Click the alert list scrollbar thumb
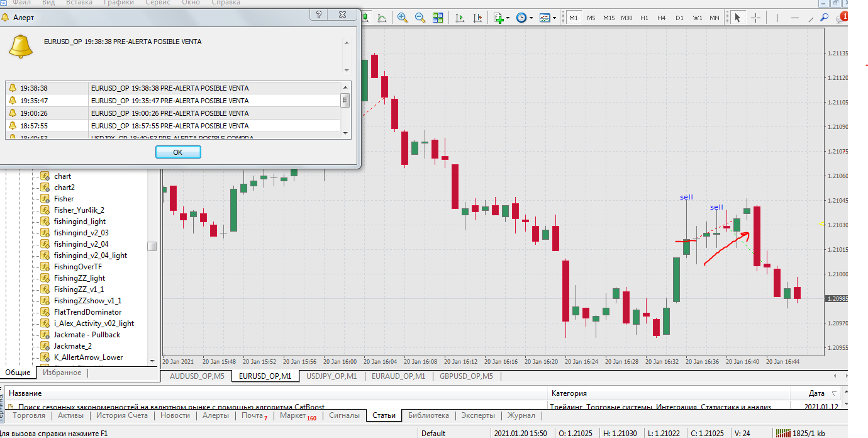868x438 pixels. pos(345,100)
